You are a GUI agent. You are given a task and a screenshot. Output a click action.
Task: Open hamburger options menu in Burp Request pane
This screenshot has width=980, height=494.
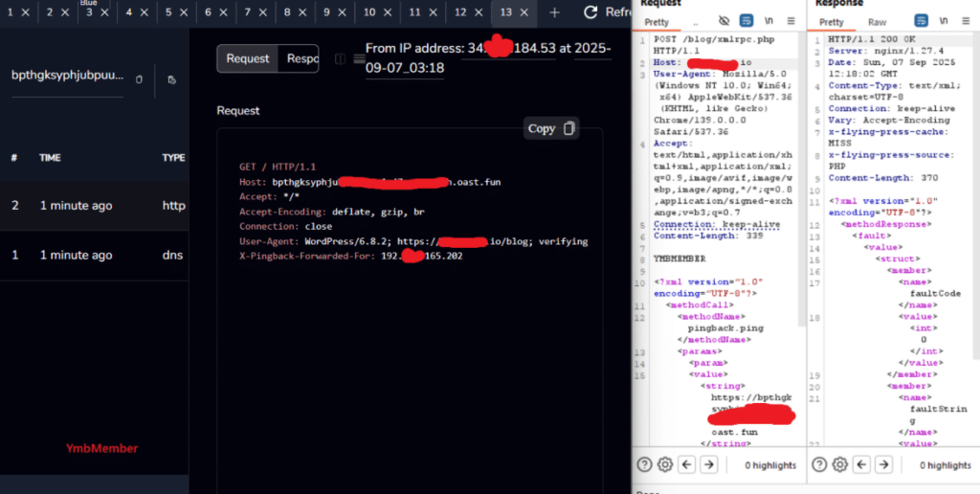point(791,21)
